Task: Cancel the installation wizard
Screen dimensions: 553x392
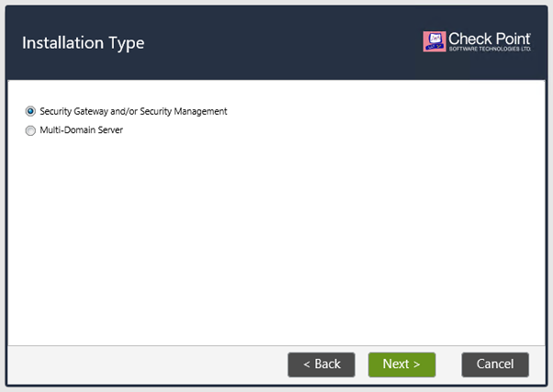Action: coord(495,364)
